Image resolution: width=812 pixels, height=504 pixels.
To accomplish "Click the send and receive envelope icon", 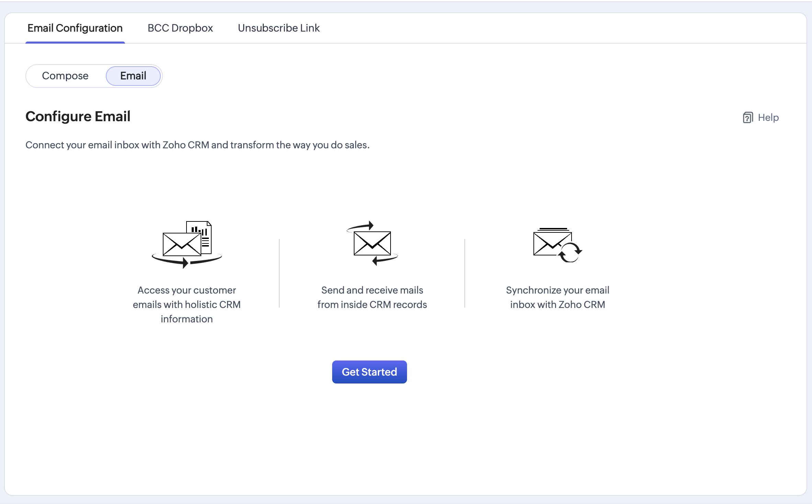I will pyautogui.click(x=372, y=243).
